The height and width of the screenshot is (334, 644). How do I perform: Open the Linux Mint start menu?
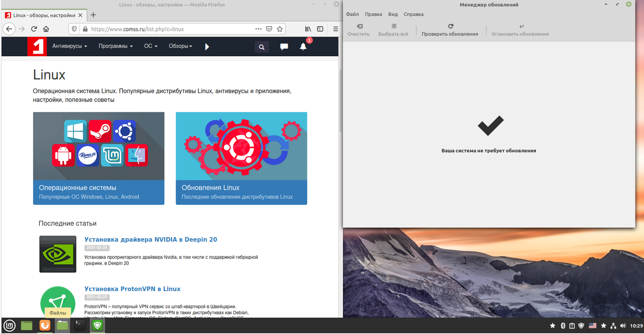[9, 326]
